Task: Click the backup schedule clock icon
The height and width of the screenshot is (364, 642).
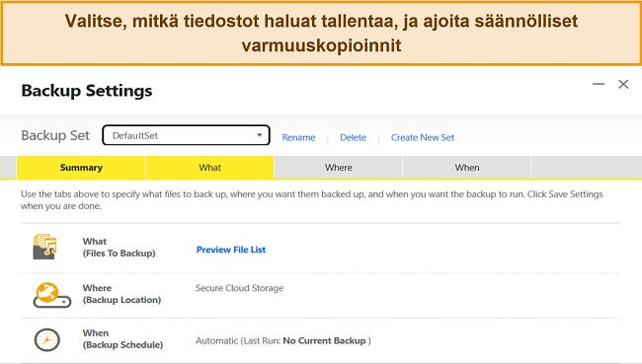Action: coord(46,339)
